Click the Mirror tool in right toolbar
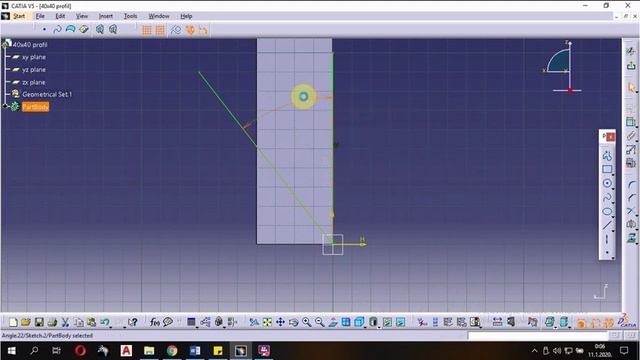This screenshot has width=640, height=360. point(631,224)
